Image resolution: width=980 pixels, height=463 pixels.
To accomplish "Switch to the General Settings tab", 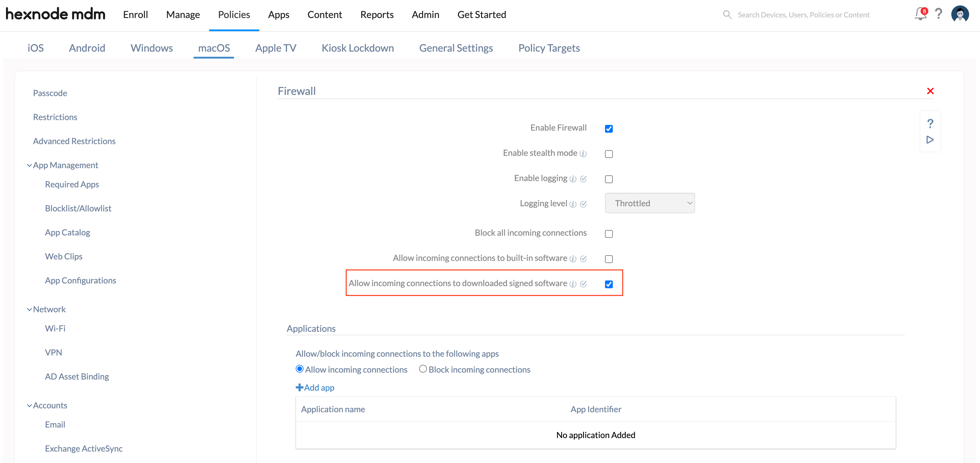I will pyautogui.click(x=456, y=48).
